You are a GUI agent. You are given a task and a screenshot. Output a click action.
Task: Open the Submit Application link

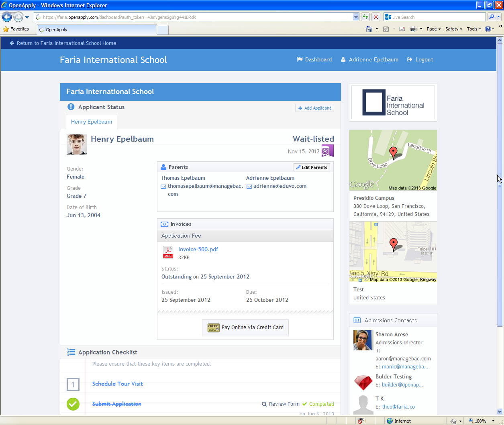[117, 404]
